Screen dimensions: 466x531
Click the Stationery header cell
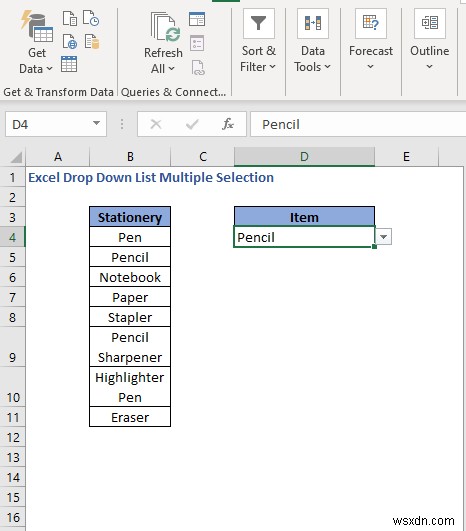click(130, 217)
